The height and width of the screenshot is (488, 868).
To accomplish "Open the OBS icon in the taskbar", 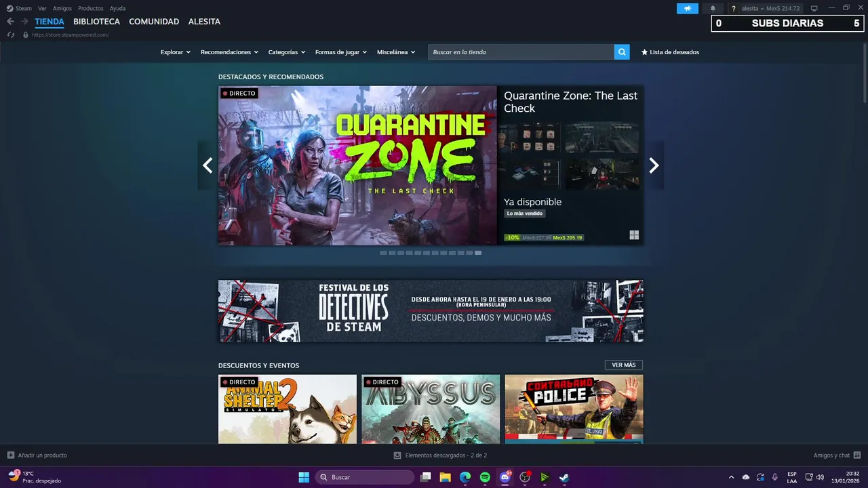I will [525, 477].
